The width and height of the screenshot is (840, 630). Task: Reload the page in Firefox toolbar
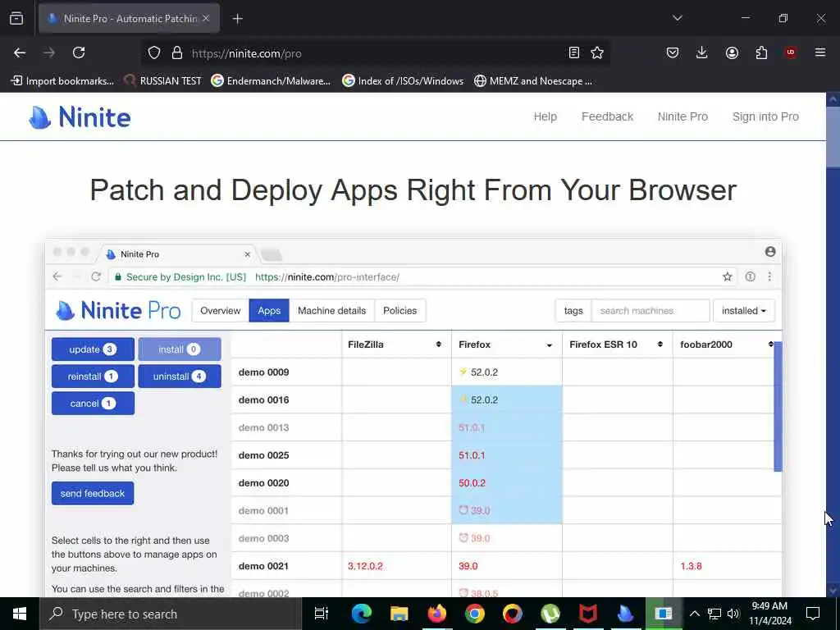[x=79, y=52]
